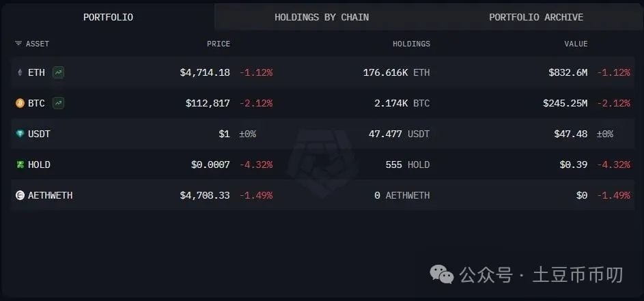Click the ETH chart trend icon
The height and width of the screenshot is (301, 644).
click(x=58, y=72)
